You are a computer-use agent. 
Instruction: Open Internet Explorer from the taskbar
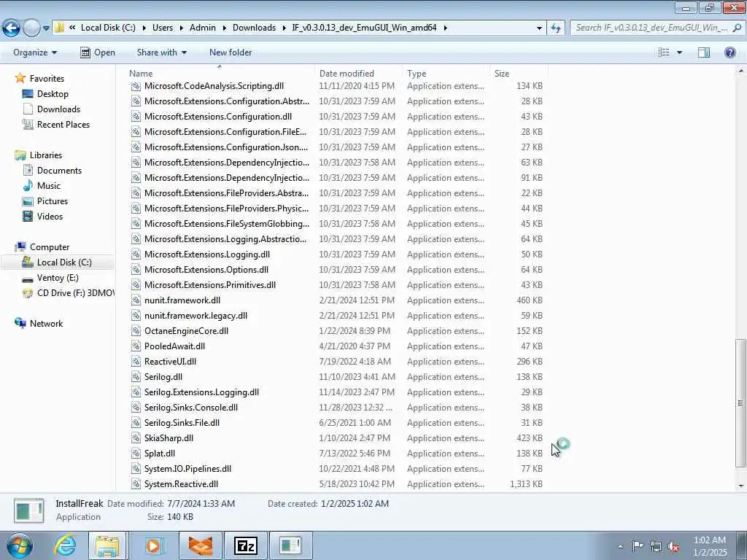(64, 545)
